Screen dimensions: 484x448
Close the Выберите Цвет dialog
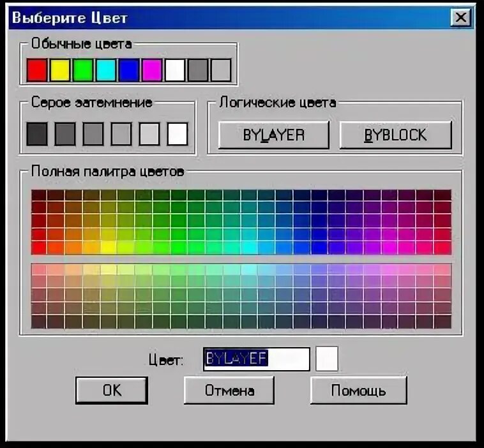pos(461,18)
